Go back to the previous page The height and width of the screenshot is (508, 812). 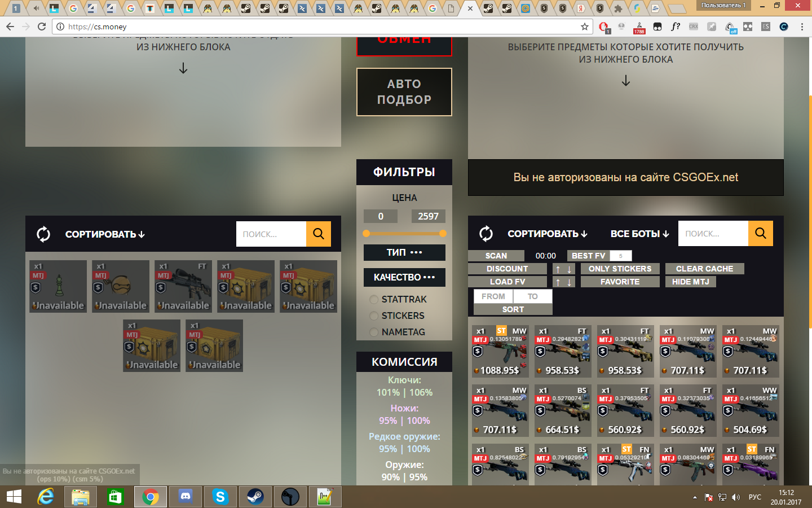(x=10, y=27)
